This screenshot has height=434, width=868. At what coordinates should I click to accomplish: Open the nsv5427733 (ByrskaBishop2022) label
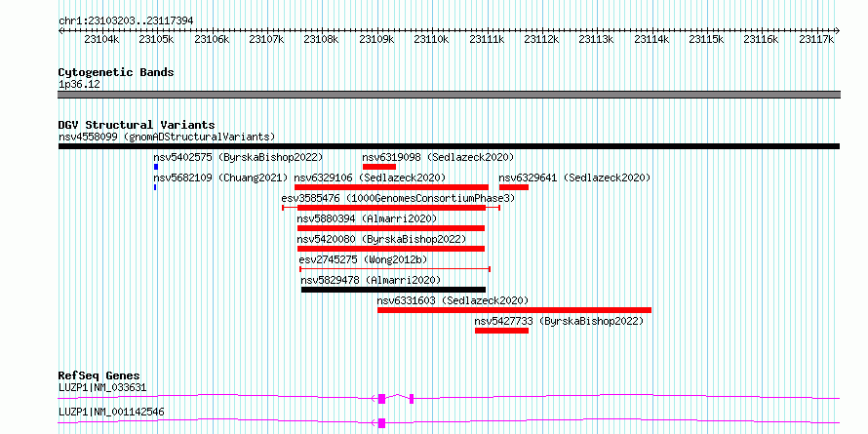tap(559, 321)
